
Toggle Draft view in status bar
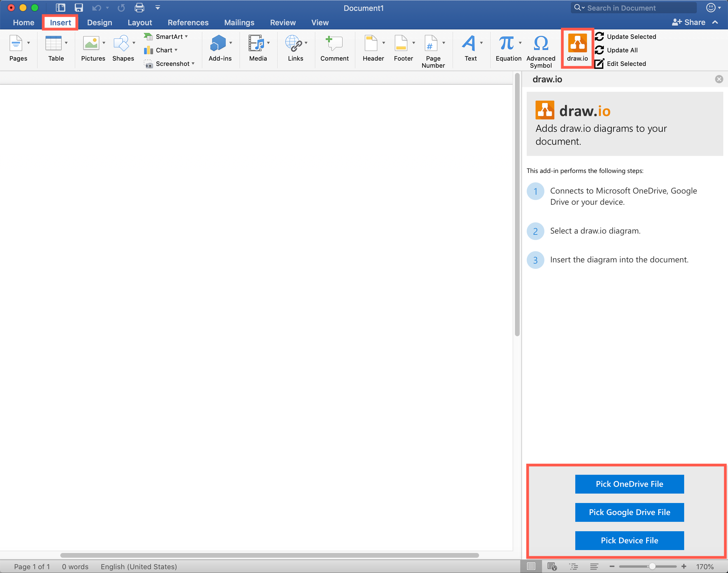pos(594,567)
